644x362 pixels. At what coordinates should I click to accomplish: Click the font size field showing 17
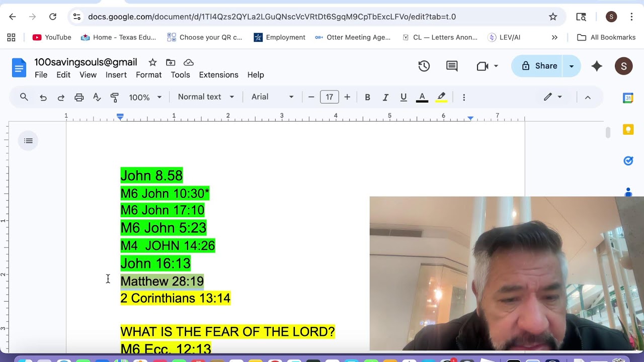coord(330,97)
